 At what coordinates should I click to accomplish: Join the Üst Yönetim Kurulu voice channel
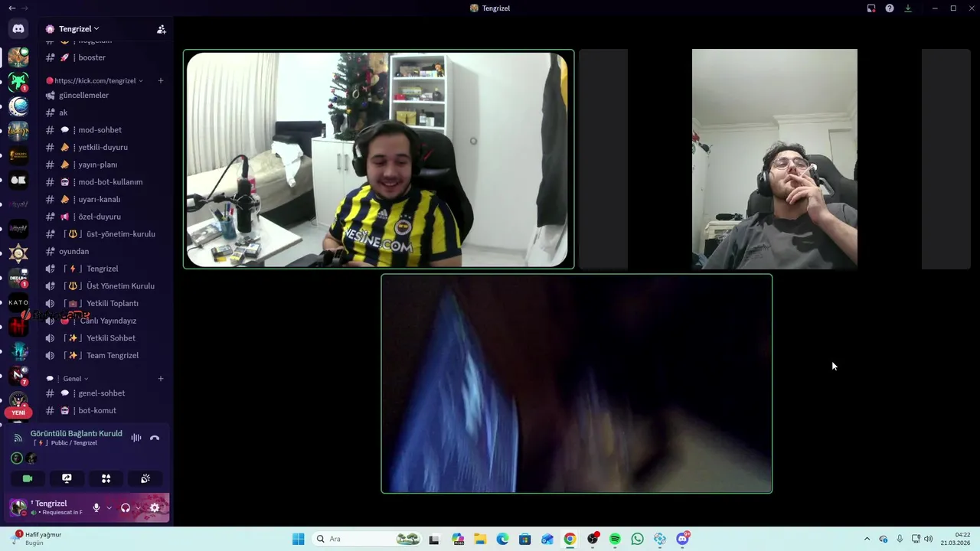[106, 286]
